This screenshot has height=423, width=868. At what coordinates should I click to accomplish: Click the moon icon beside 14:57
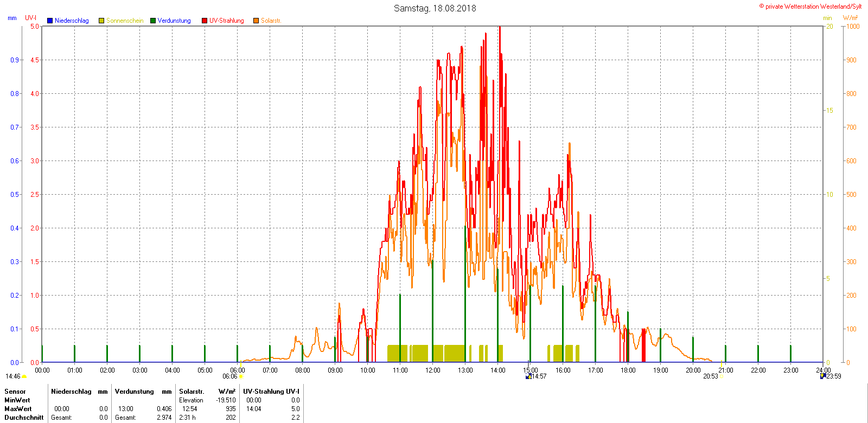click(x=528, y=376)
